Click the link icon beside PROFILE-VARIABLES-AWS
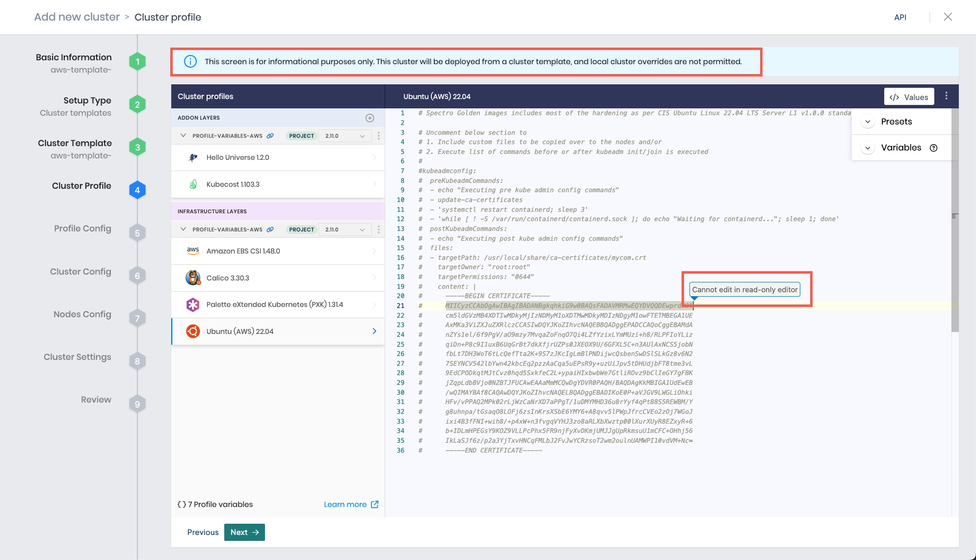The width and height of the screenshot is (976, 560). pos(270,135)
